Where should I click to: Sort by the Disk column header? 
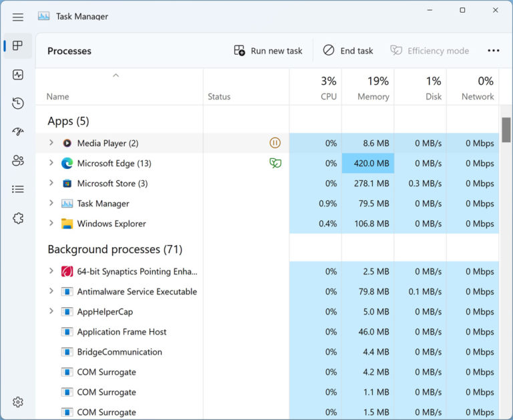[434, 97]
